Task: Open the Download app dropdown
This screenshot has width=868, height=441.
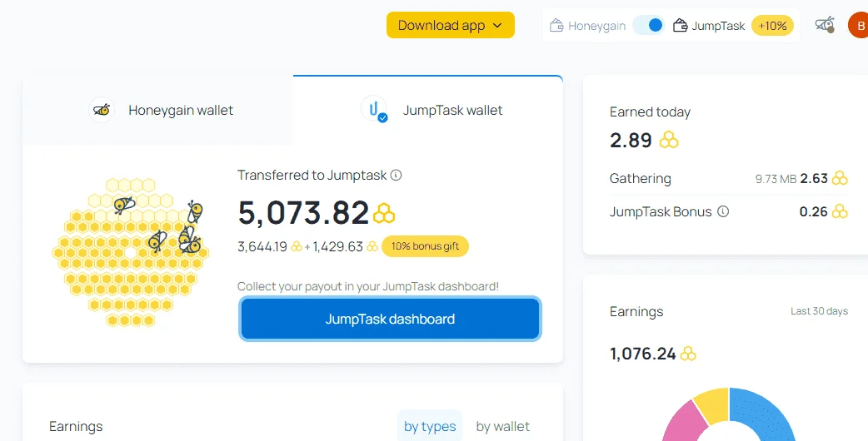Action: [x=450, y=26]
